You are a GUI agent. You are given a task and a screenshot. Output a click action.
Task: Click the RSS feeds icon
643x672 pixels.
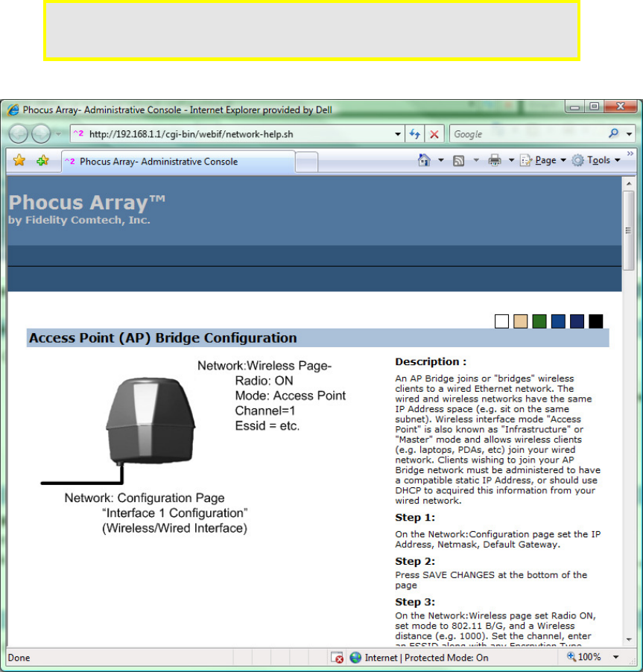459,161
